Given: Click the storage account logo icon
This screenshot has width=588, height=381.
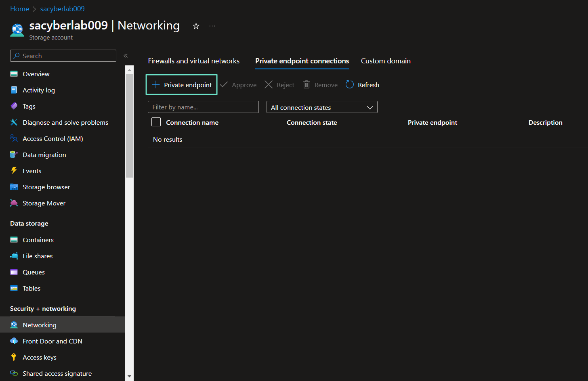Looking at the screenshot, I should tap(17, 30).
